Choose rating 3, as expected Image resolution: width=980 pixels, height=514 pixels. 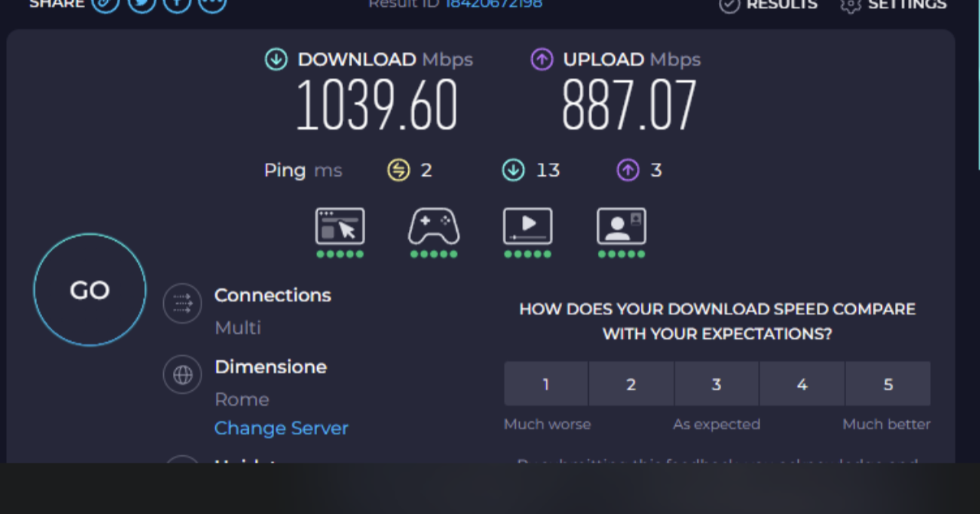tap(717, 384)
